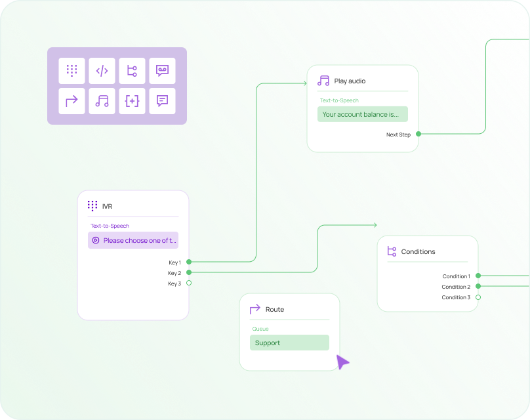Click the IVR node header icon

point(92,206)
